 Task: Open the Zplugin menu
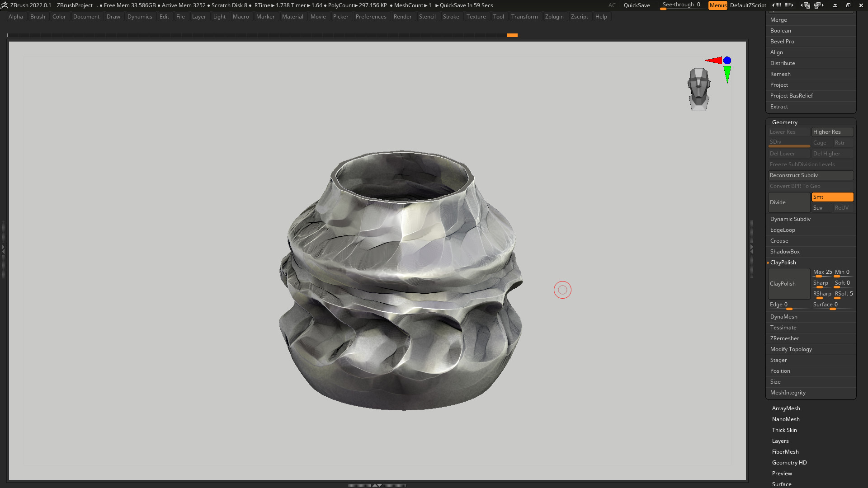pyautogui.click(x=554, y=17)
